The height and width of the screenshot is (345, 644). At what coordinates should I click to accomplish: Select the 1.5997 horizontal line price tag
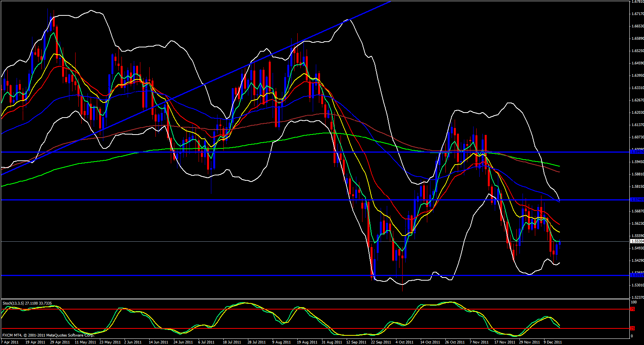[x=637, y=152]
